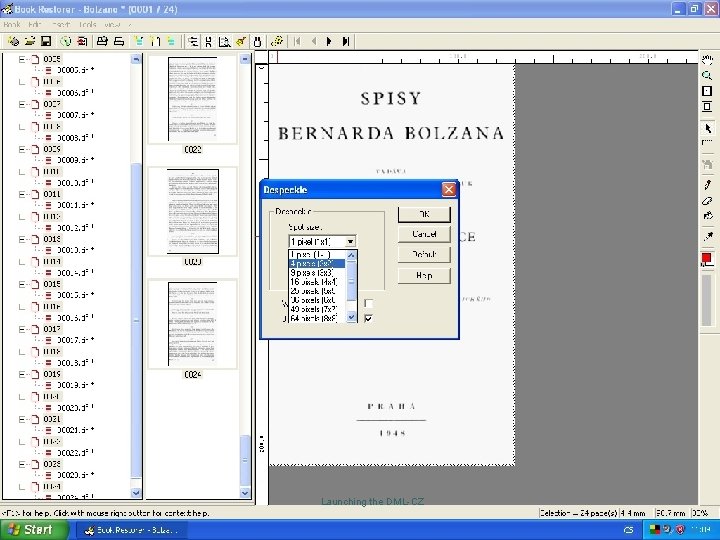720x540 pixels.
Task: Select the Zoom magnifier tool
Action: [708, 75]
